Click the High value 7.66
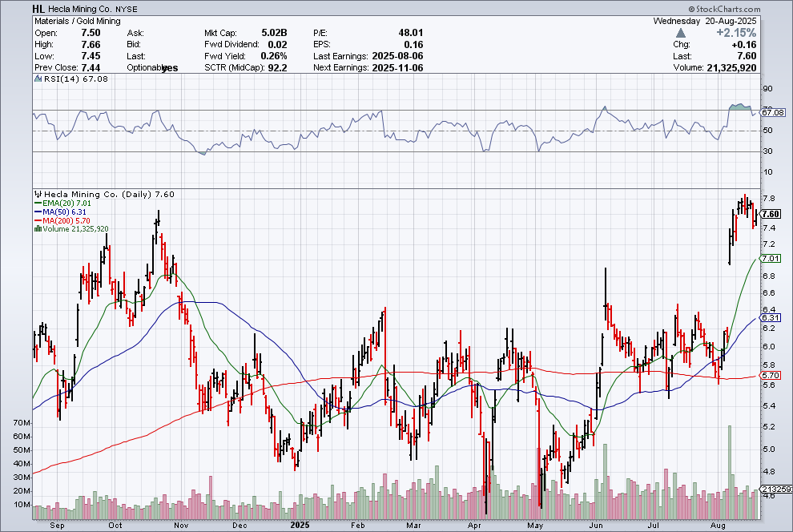This screenshot has height=532, width=793. click(91, 45)
